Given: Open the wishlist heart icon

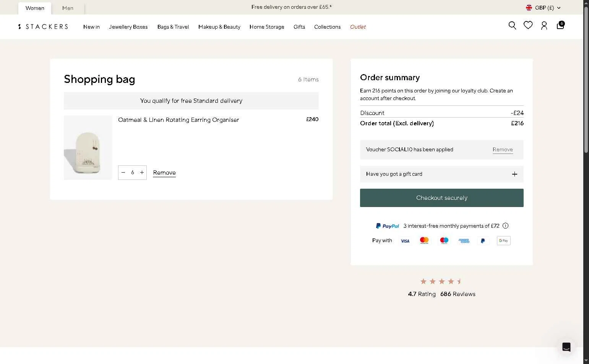Looking at the screenshot, I should 528,26.
